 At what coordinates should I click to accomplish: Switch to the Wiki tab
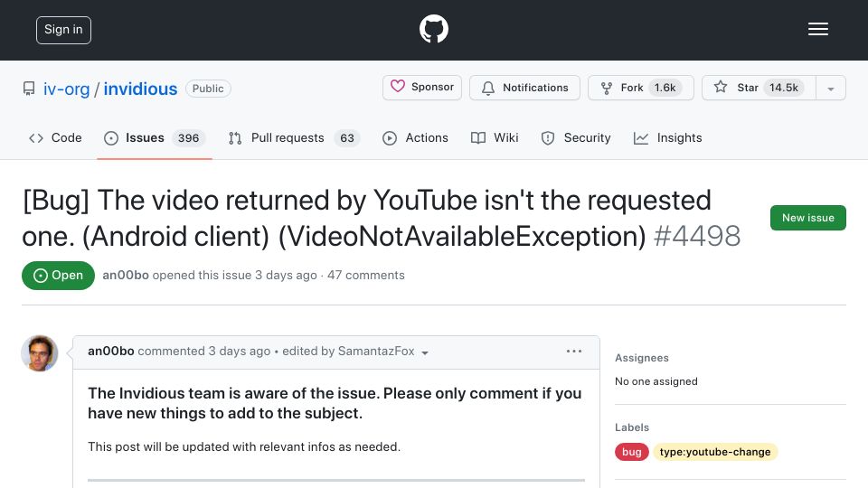click(x=495, y=137)
